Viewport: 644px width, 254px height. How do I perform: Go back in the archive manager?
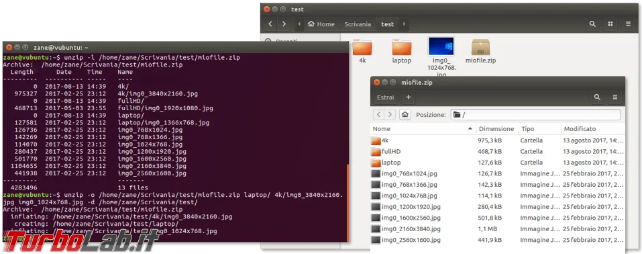378,114
